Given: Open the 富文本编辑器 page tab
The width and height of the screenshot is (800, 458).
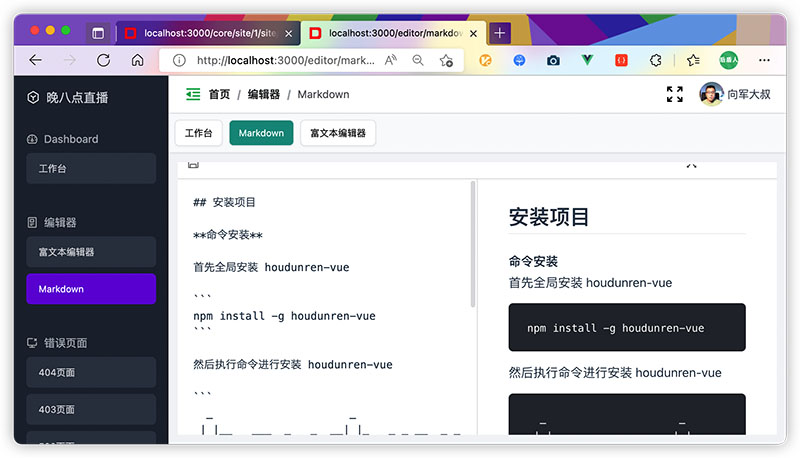Looking at the screenshot, I should [x=338, y=133].
